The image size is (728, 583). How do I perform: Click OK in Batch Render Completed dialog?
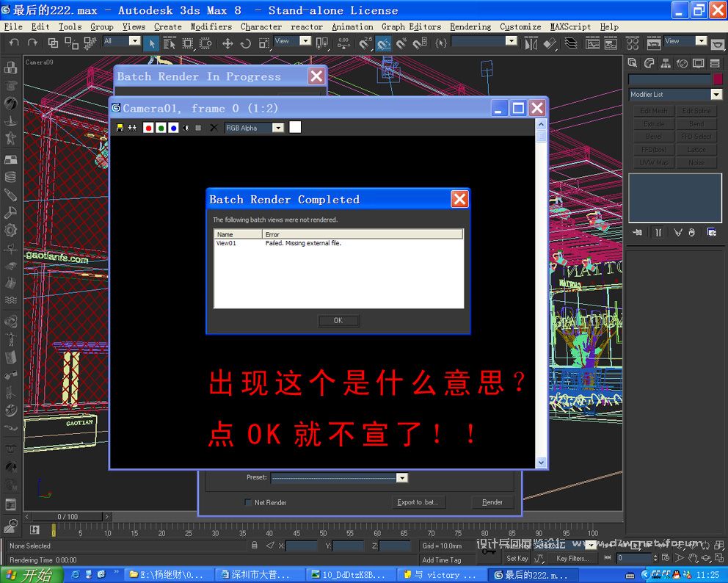click(x=338, y=321)
